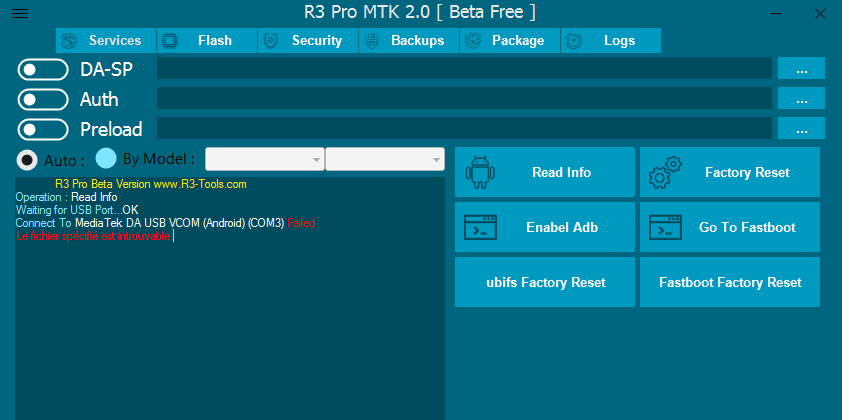Click the terminal icon on Go To Fastboot
The image size is (842, 420).
(665, 227)
